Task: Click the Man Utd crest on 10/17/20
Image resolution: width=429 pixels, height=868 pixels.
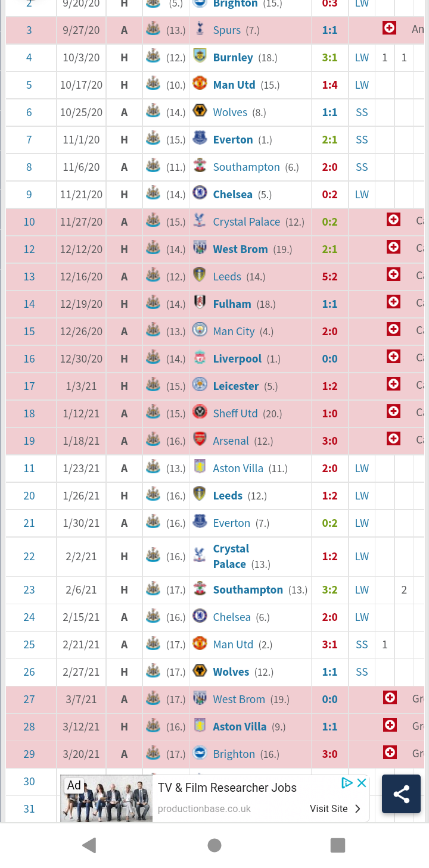Action: tap(200, 84)
